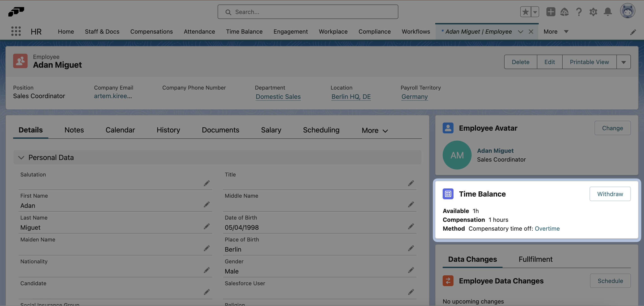Open the Astro user avatar menu
644x306 pixels.
[628, 11]
